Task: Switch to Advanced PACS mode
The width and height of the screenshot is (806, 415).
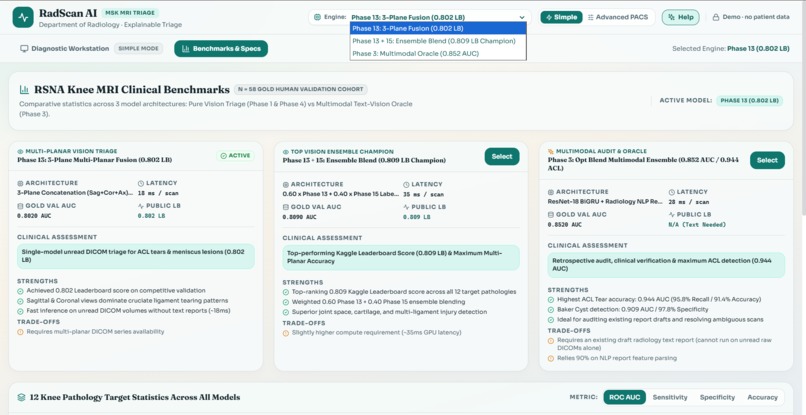Action: [618, 17]
